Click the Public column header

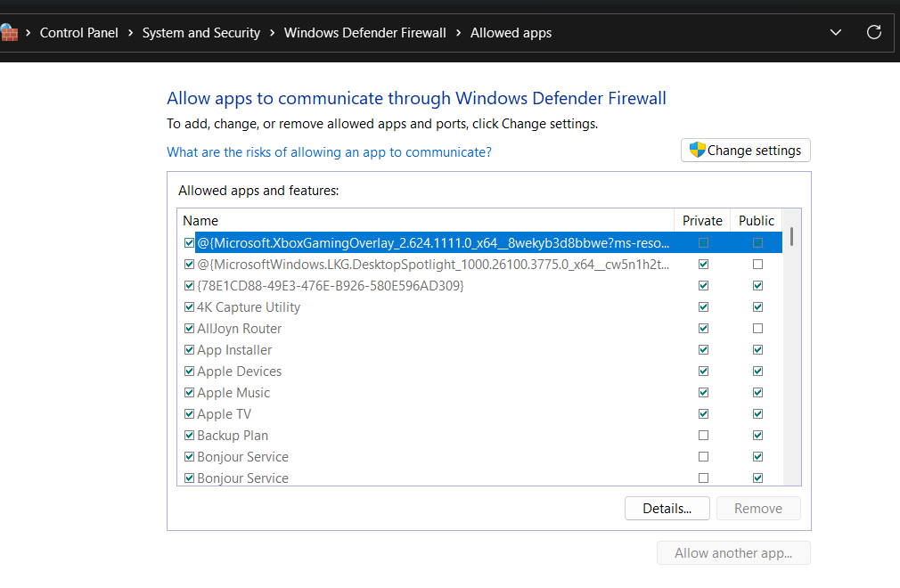pos(756,221)
